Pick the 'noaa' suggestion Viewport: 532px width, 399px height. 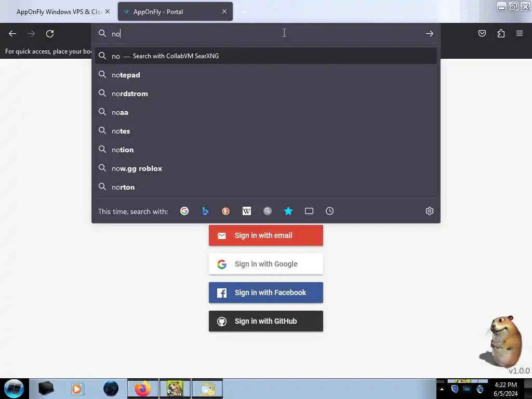coord(265,112)
